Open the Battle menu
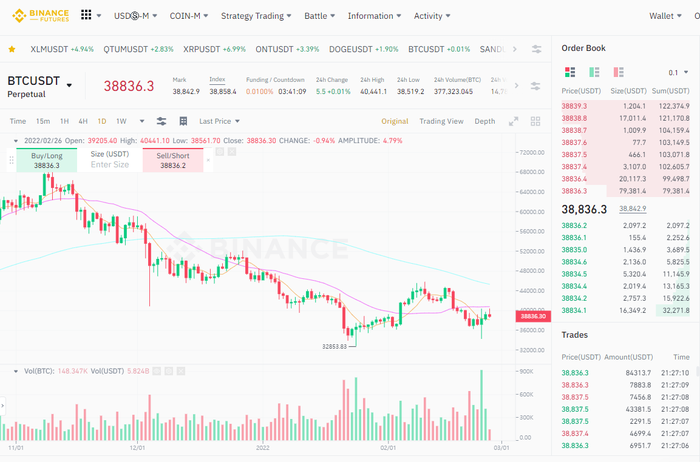700x462 pixels. (x=319, y=16)
